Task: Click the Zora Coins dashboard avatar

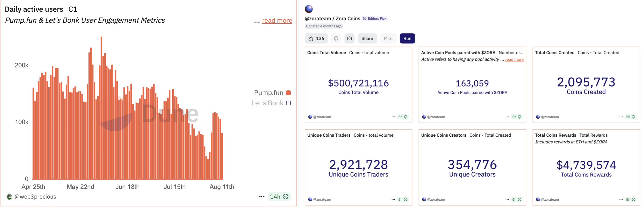Action: 309,9
